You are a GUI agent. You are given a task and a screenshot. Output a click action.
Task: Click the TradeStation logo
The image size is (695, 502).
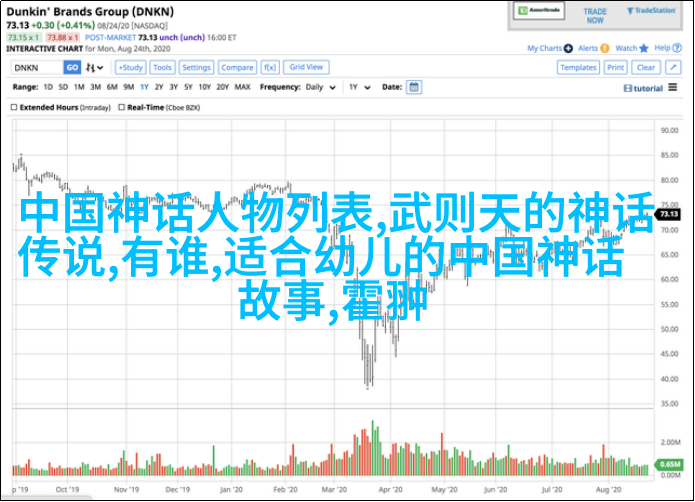coord(651,11)
